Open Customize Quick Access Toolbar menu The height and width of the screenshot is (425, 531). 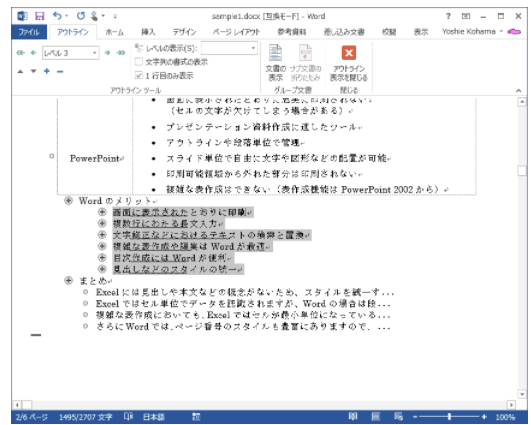(115, 16)
